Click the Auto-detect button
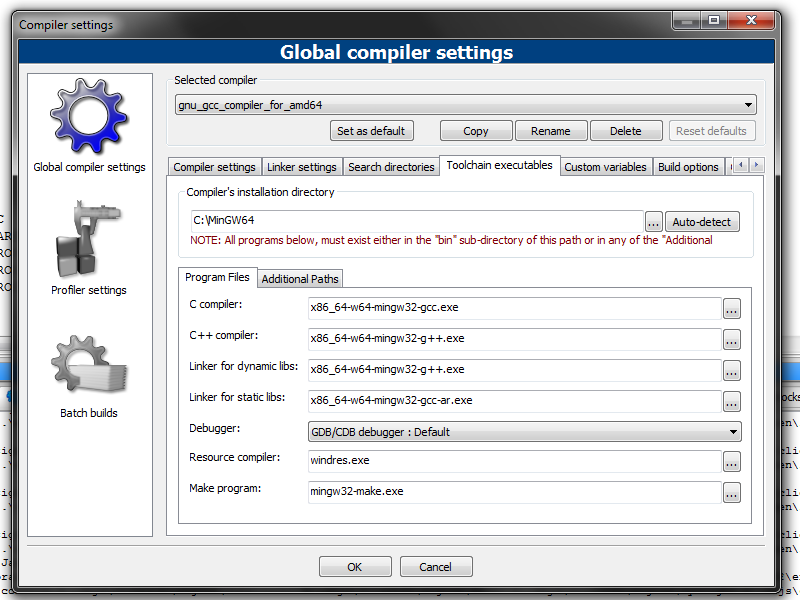 [702, 222]
